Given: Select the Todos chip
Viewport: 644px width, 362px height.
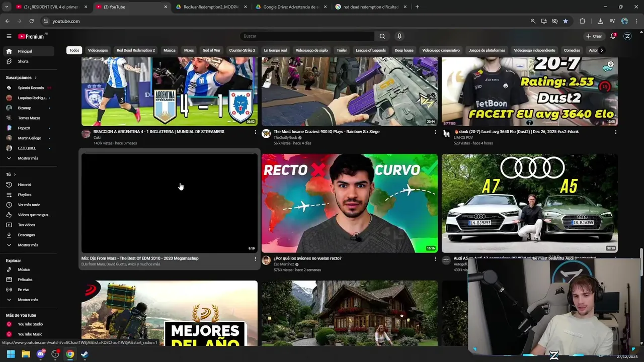Looking at the screenshot, I should point(74,50).
